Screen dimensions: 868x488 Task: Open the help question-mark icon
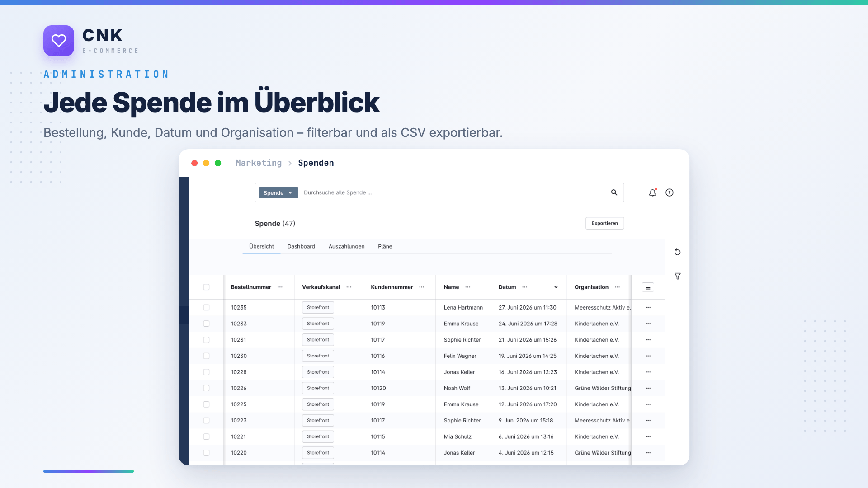[x=670, y=192]
